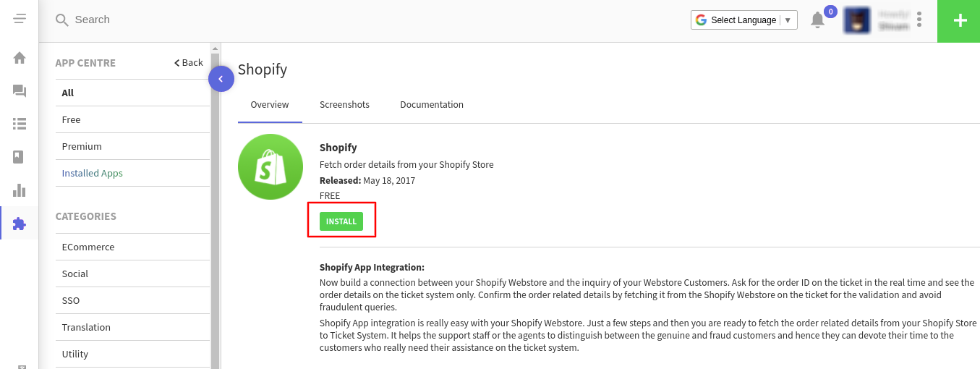
Task: Open the ticket list sidebar icon
Action: (x=20, y=124)
